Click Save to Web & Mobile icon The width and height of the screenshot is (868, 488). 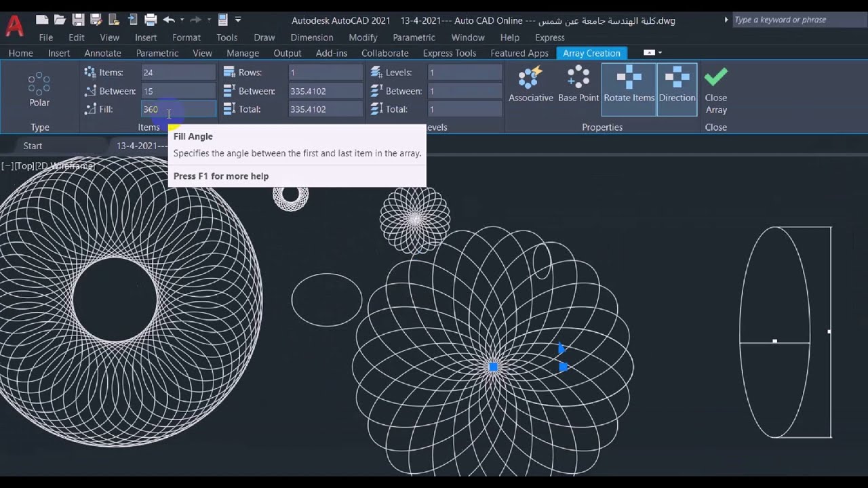[132, 20]
